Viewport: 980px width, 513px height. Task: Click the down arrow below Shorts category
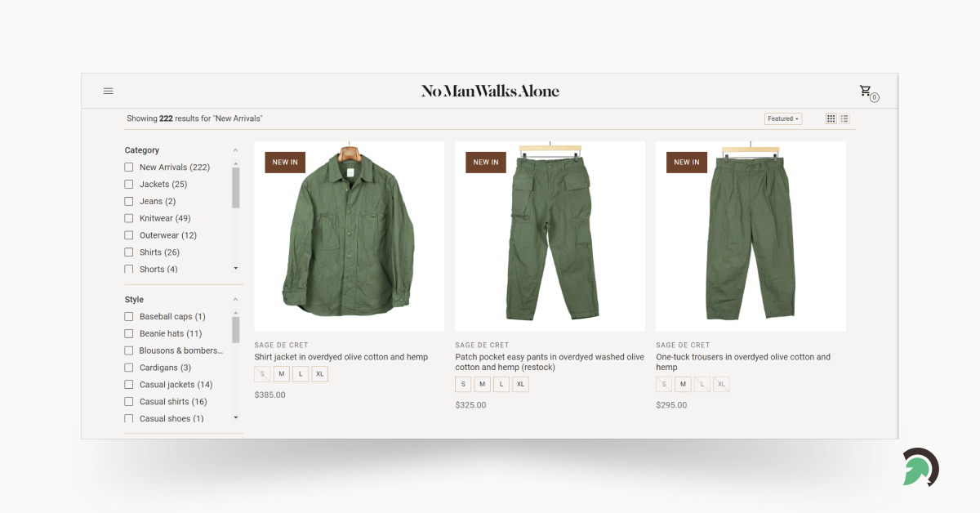click(x=235, y=269)
